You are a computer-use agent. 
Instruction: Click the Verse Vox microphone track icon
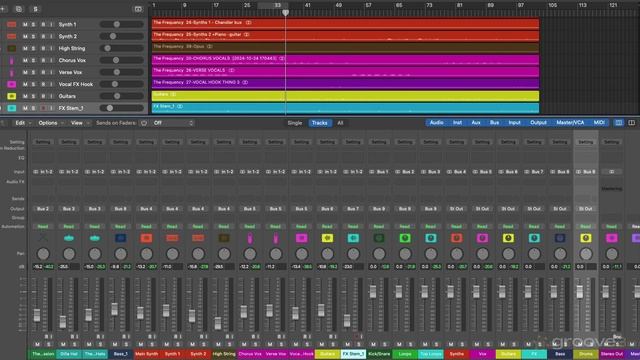pos(11,72)
